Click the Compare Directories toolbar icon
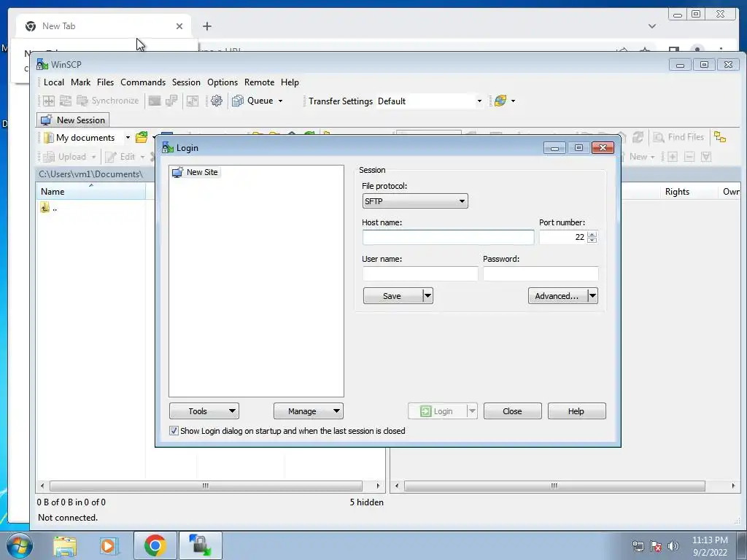 49,101
